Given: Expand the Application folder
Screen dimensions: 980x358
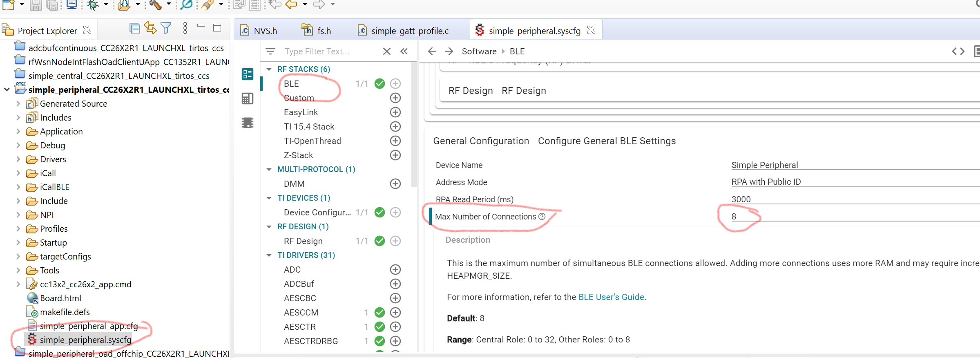Looking at the screenshot, I should 18,132.
